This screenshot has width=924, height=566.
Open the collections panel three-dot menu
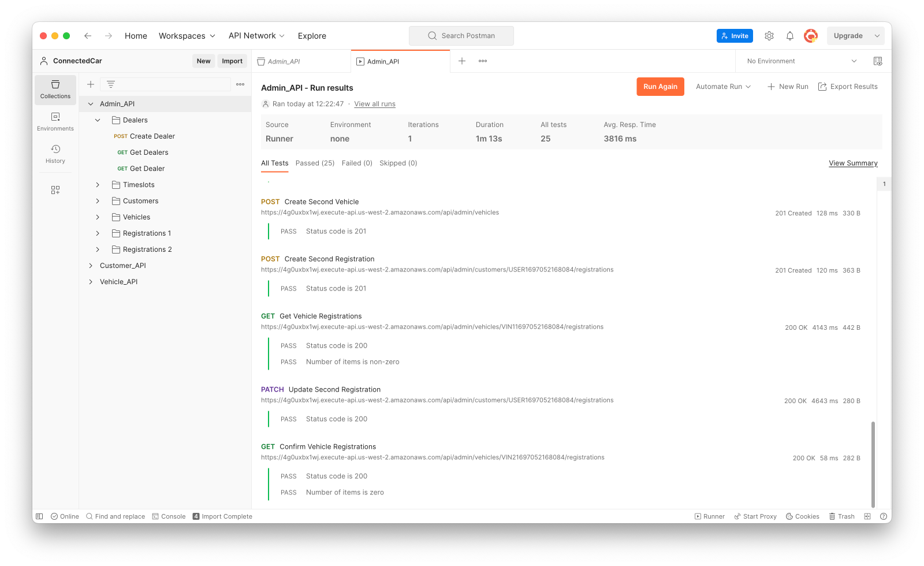tap(240, 84)
